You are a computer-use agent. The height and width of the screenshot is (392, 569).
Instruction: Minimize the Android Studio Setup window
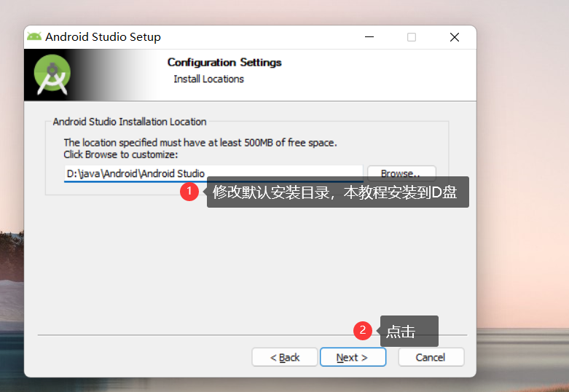pos(369,37)
